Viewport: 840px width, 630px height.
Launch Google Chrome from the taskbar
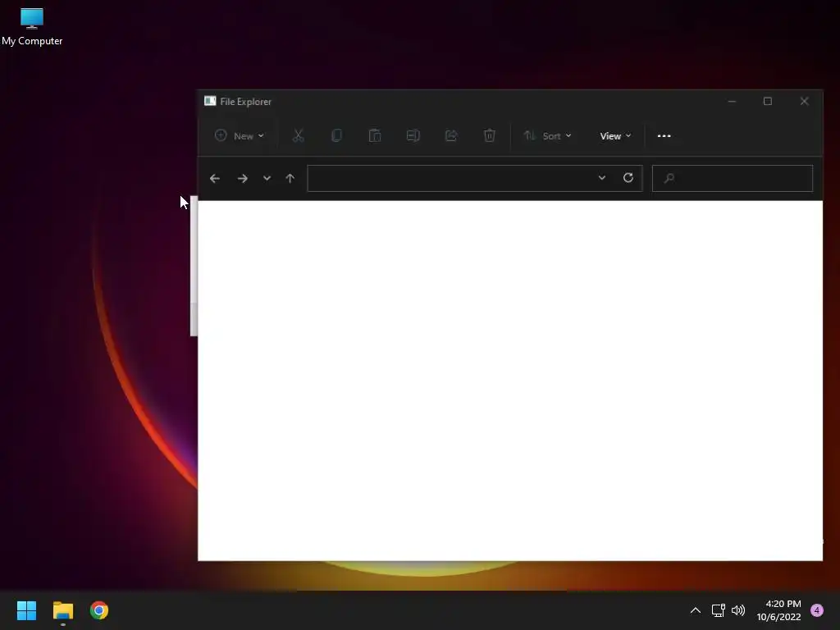coord(99,610)
